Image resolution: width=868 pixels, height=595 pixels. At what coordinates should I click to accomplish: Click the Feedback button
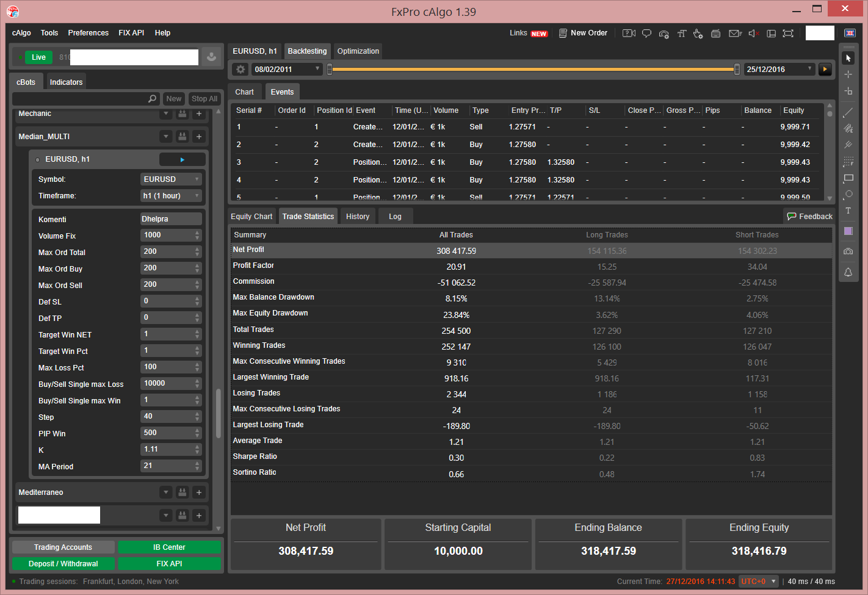pyautogui.click(x=809, y=217)
